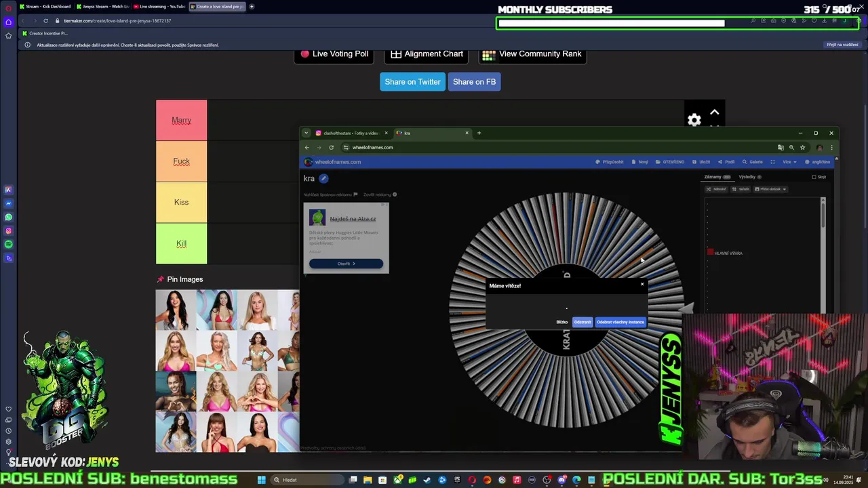Screen dimensions: 868x488
Task: Click the red Marry tier label
Action: [x=181, y=121]
